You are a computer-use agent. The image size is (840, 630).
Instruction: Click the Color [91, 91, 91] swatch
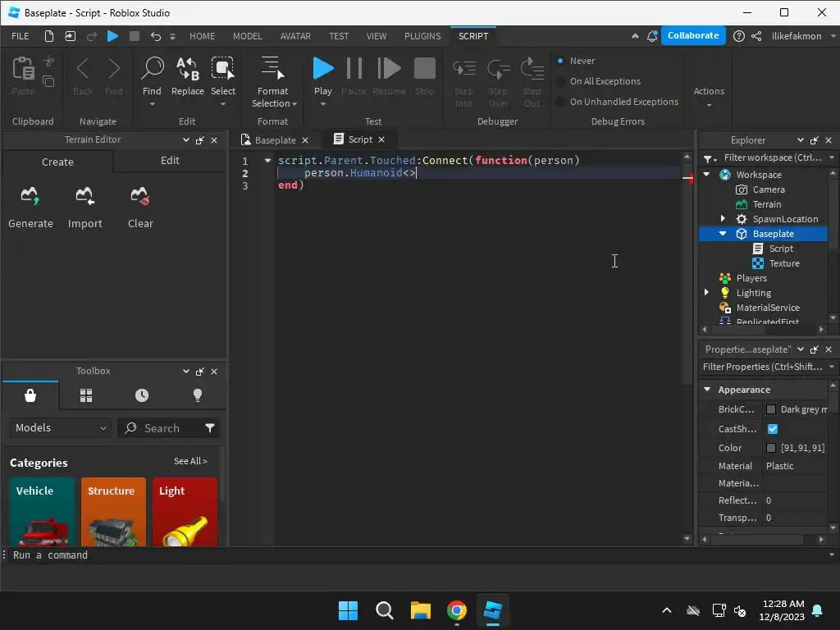(771, 448)
